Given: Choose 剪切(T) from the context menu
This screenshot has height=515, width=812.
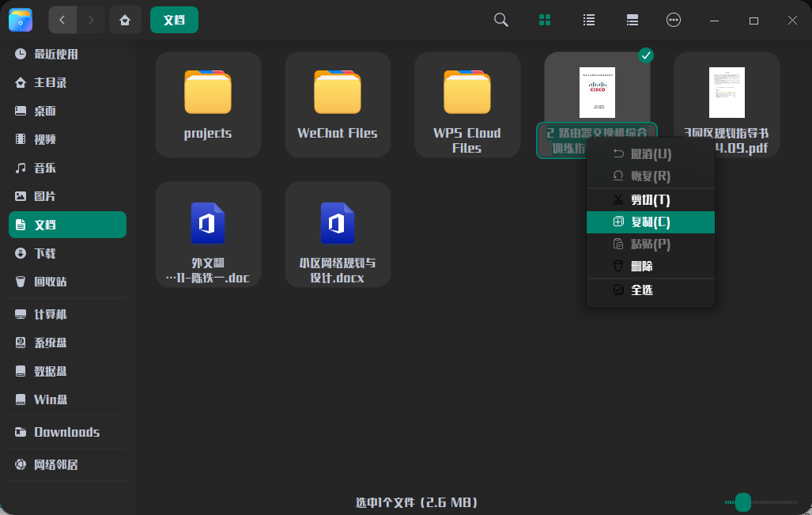Looking at the screenshot, I should [x=648, y=199].
